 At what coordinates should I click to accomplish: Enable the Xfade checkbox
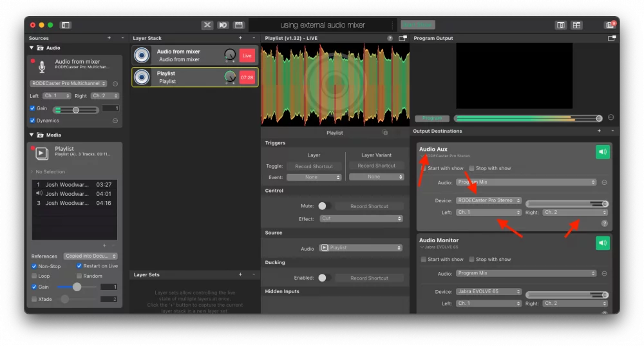click(34, 299)
